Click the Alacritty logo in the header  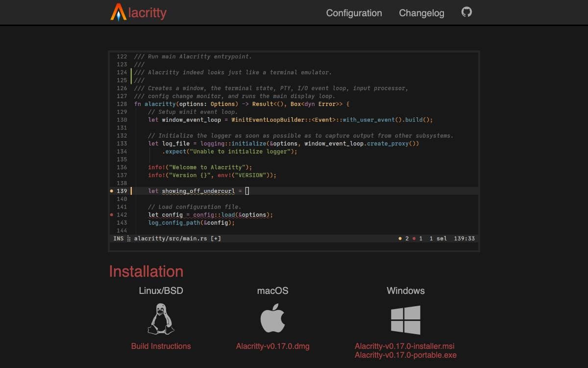[138, 12]
